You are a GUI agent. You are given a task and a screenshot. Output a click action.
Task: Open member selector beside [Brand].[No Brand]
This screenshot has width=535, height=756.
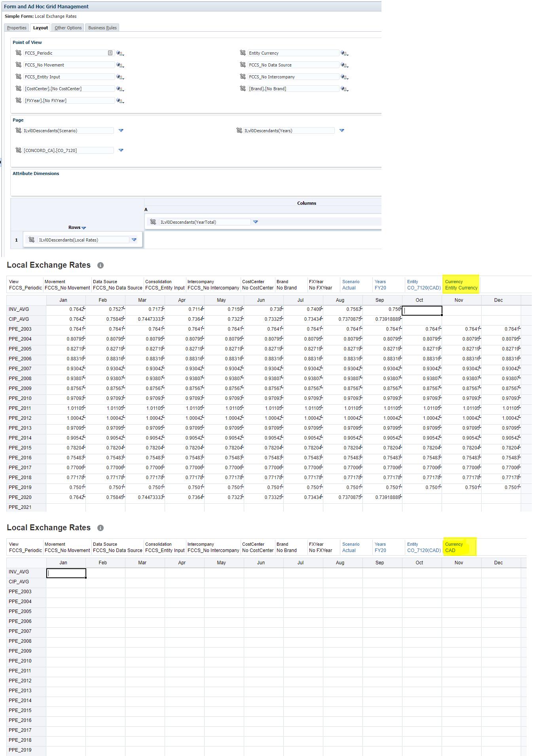click(x=345, y=89)
